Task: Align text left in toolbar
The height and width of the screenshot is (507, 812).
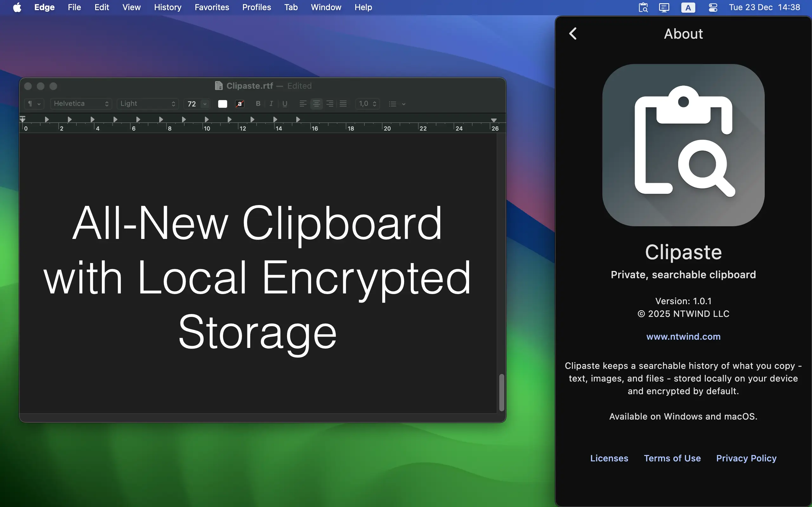Action: (303, 104)
